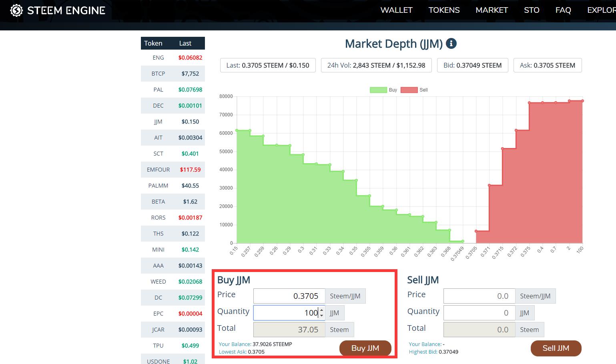Viewport: 616px width, 364px height.
Task: Select the PALMM token row
Action: 173,186
